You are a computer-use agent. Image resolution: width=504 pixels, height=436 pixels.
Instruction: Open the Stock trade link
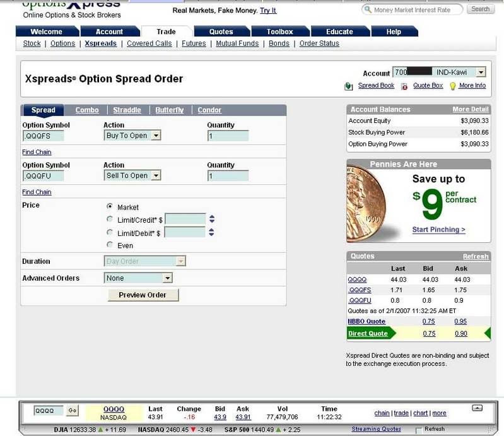click(x=32, y=44)
